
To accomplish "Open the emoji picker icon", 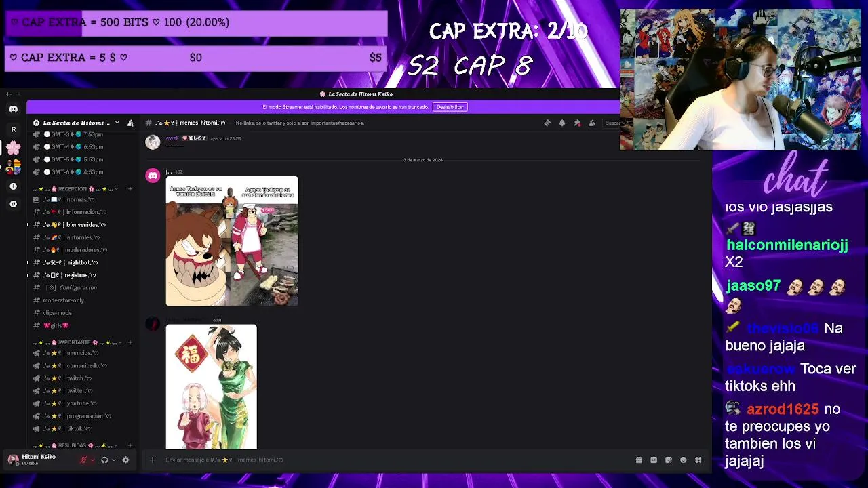I will (x=684, y=460).
